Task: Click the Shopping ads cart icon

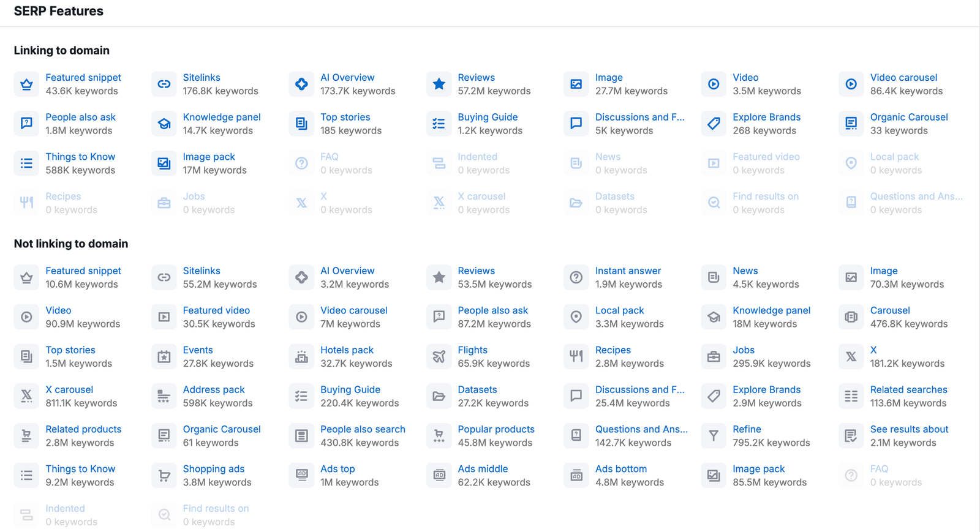Action: tap(164, 476)
